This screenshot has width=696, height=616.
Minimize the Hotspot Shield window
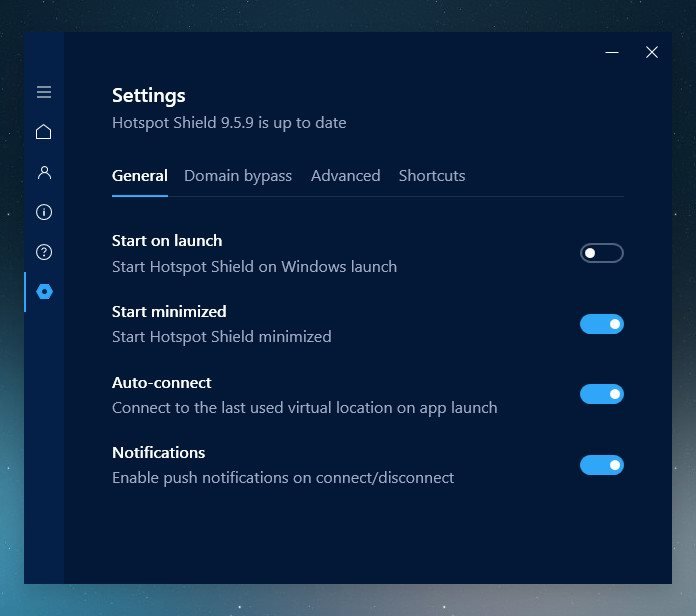[612, 52]
